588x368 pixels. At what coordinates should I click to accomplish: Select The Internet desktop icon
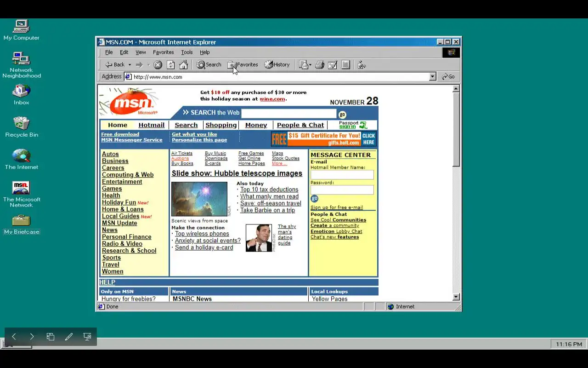click(x=21, y=159)
